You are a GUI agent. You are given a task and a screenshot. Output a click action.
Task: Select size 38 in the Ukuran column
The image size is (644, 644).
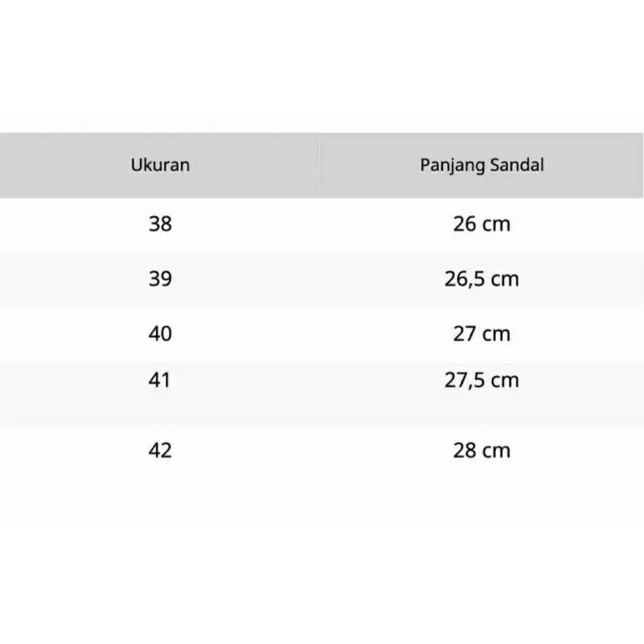click(x=160, y=224)
